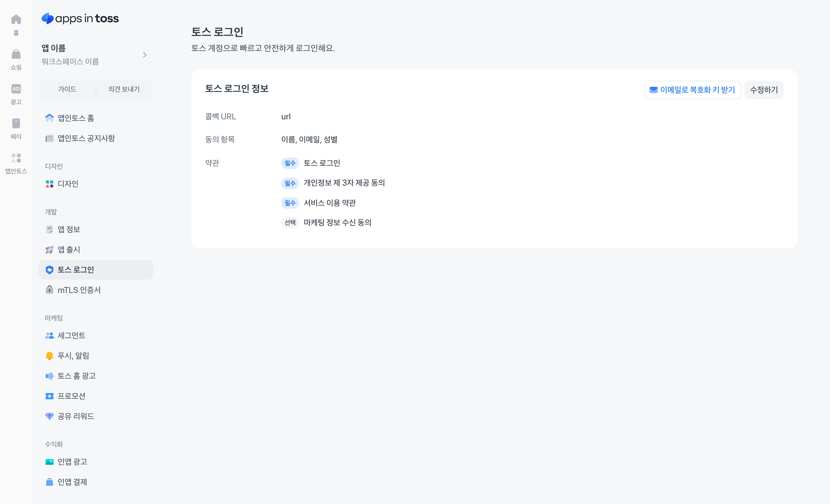Click 이메일로 복호화 키 받기 button

click(x=692, y=90)
